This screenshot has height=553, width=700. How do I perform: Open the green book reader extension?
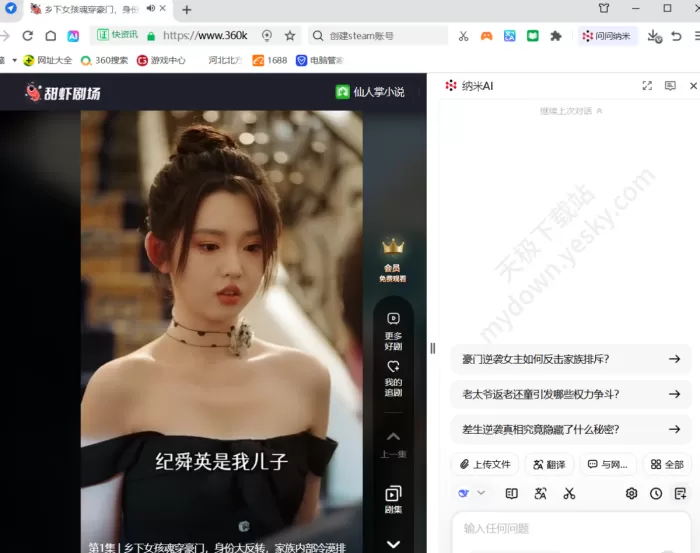click(x=532, y=36)
